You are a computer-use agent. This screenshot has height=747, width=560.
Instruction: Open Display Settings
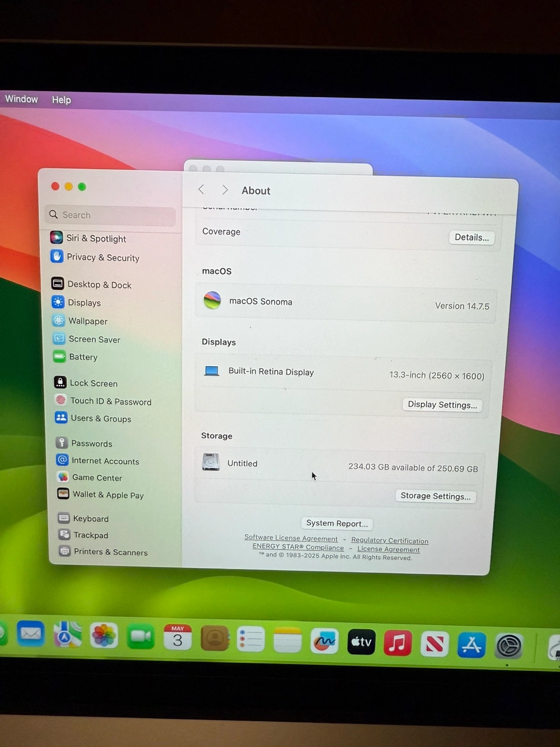(442, 405)
